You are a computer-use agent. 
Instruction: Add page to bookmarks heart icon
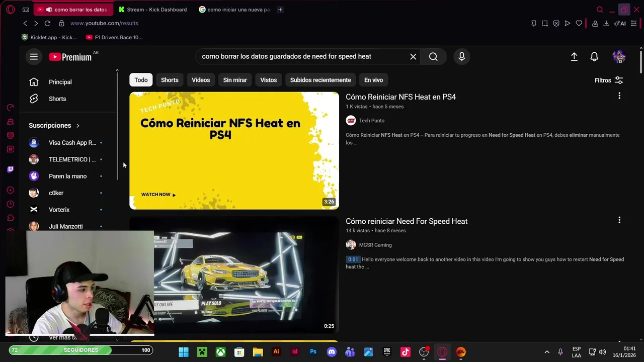click(x=579, y=23)
